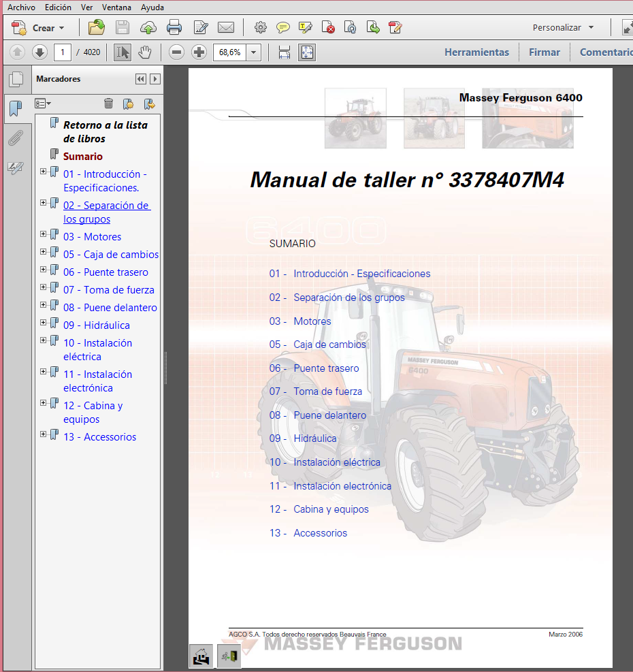The width and height of the screenshot is (633, 672).
Task: Show the signatures panel
Action: pyautogui.click(x=16, y=167)
